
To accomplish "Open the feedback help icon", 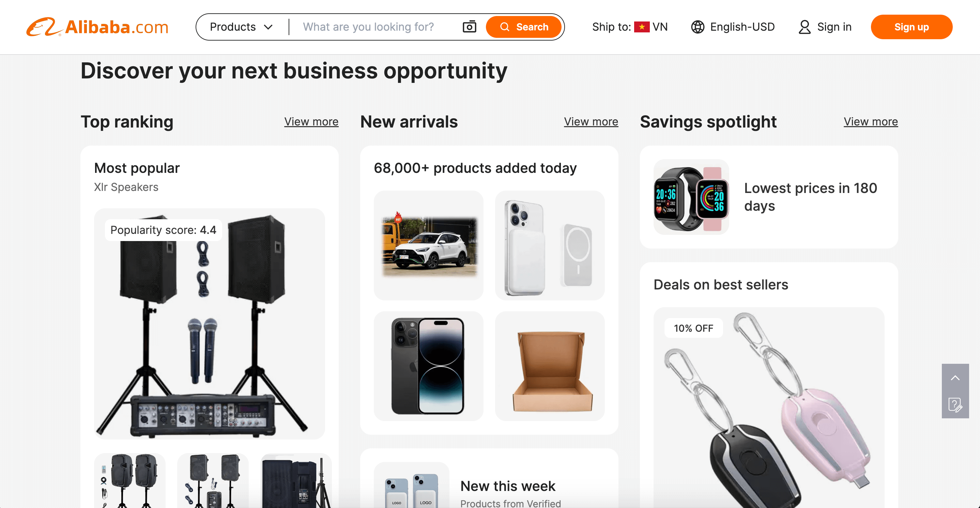I will 955,404.
